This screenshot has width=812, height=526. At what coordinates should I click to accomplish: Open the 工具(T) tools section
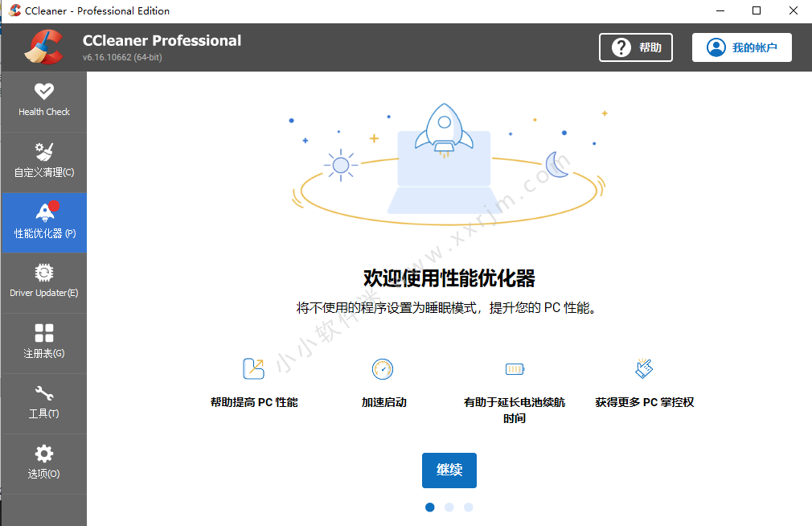tap(44, 404)
